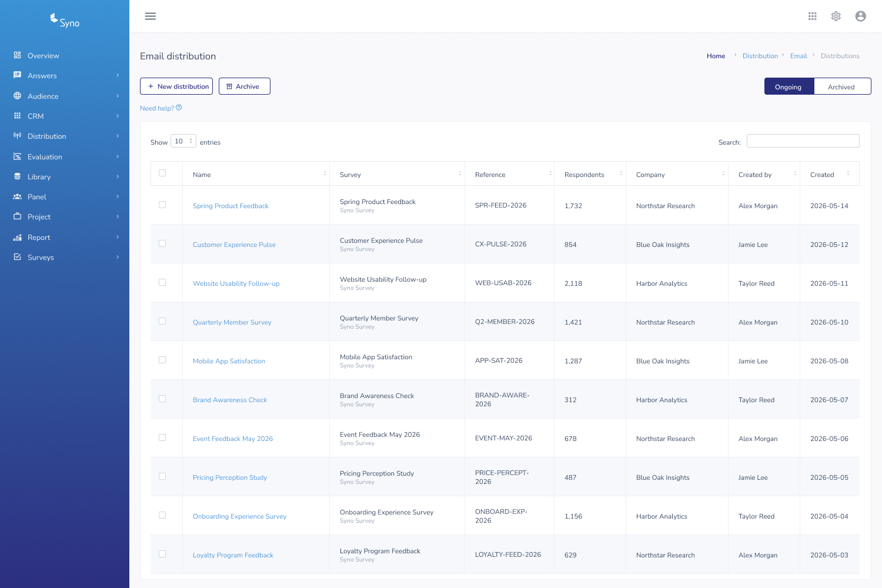The image size is (882, 588).
Task: Expand the Panel menu chevron
Action: (x=118, y=196)
